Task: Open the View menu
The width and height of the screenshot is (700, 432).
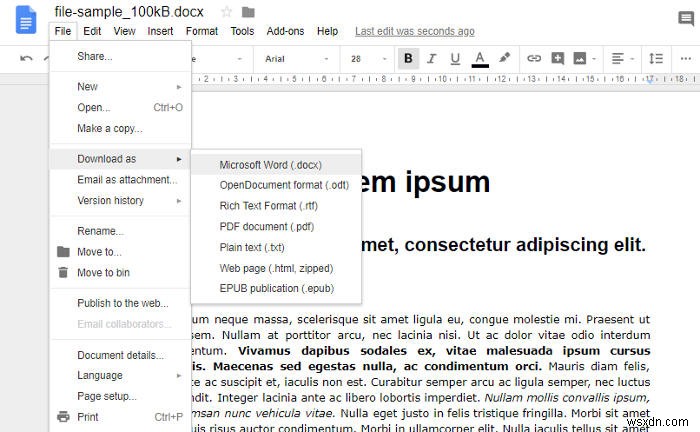Action: tap(124, 31)
